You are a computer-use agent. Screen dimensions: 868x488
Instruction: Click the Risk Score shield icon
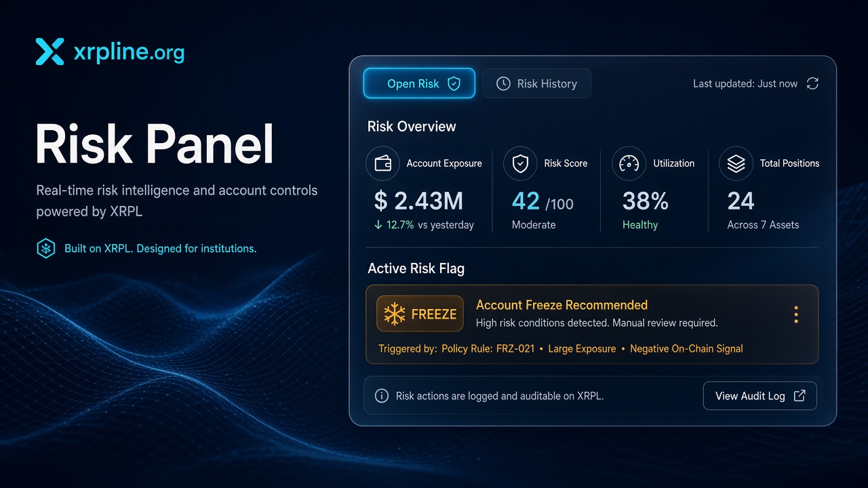coord(520,163)
